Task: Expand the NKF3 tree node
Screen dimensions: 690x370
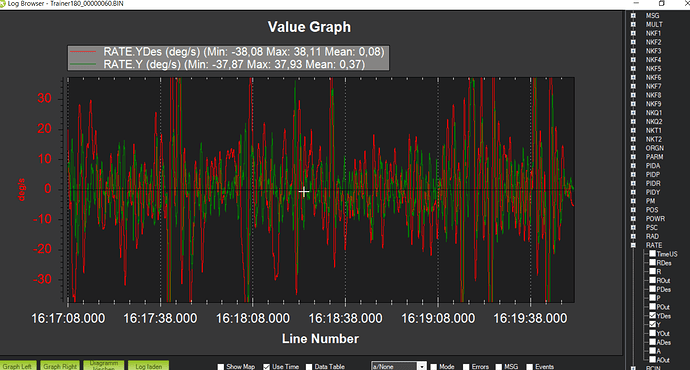Action: [633, 51]
